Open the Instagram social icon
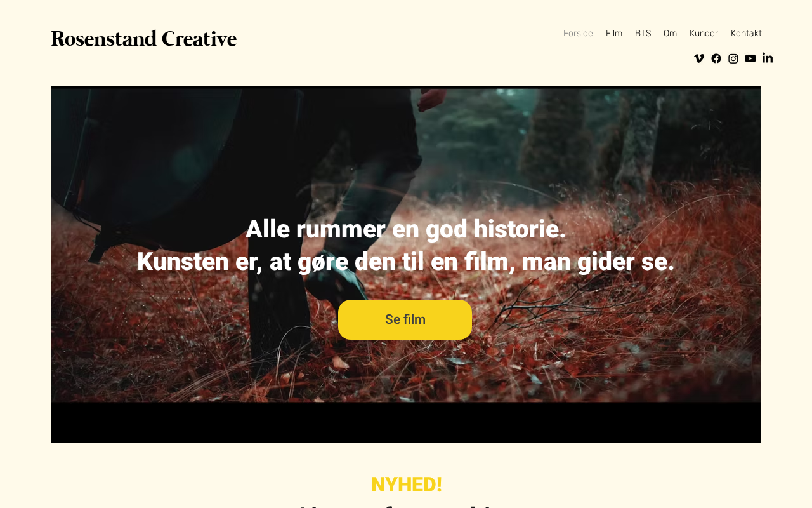Screen dimensions: 812x508 point(733,58)
